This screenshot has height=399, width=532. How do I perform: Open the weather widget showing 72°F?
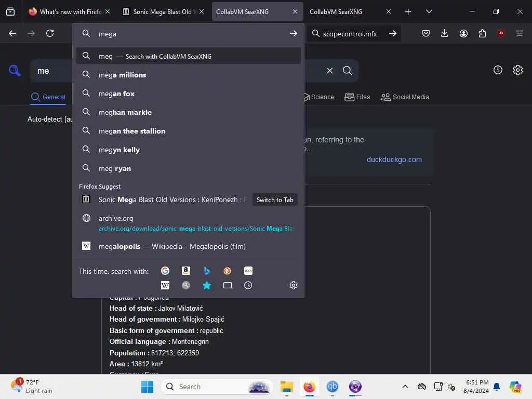pyautogui.click(x=32, y=387)
